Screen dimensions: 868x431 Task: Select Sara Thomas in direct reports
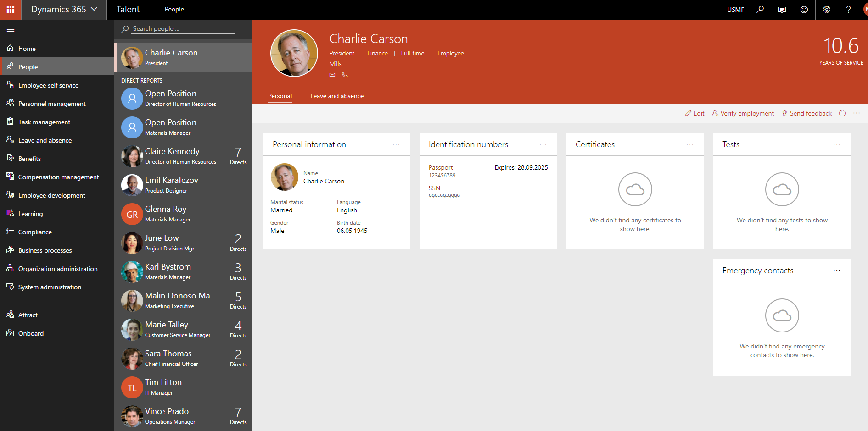183,358
